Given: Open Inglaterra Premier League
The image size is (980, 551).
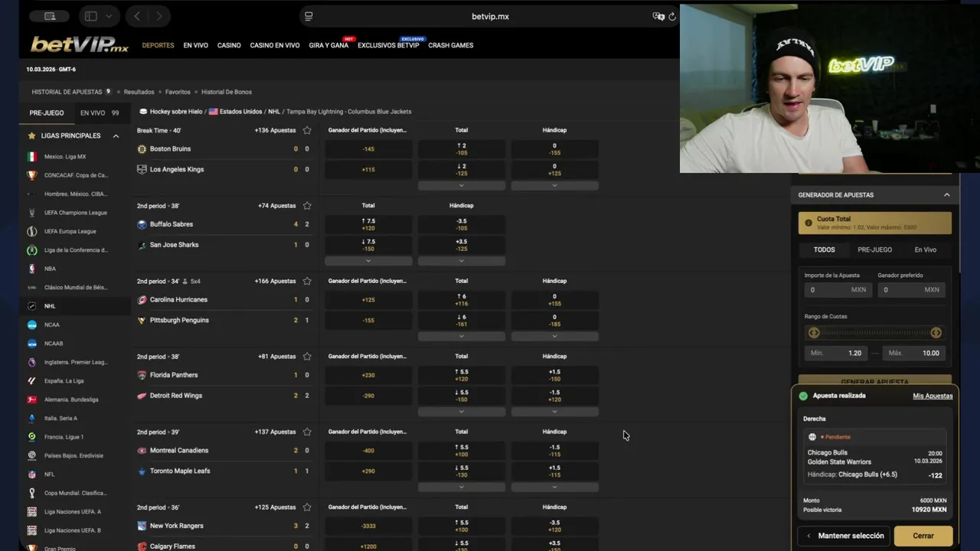Looking at the screenshot, I should click(75, 362).
